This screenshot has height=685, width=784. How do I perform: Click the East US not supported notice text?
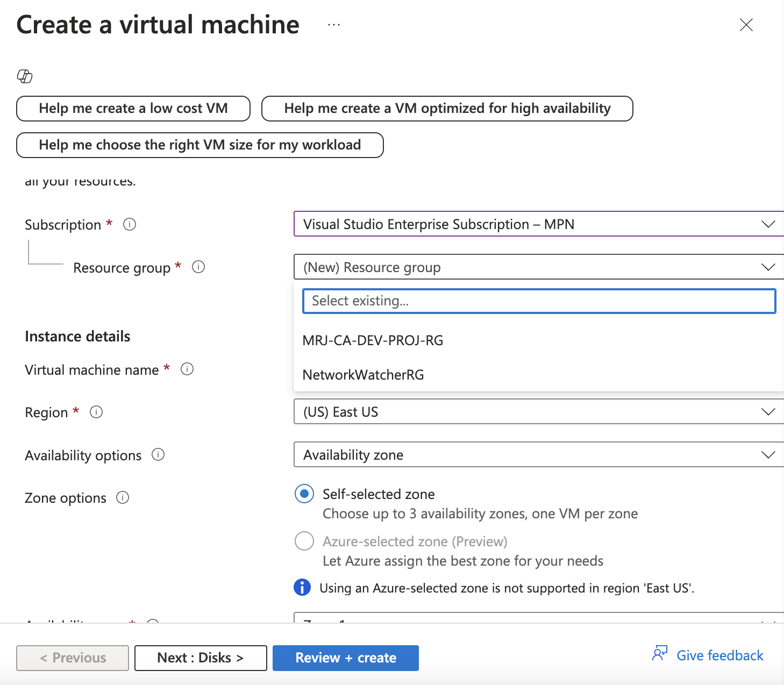coord(507,588)
